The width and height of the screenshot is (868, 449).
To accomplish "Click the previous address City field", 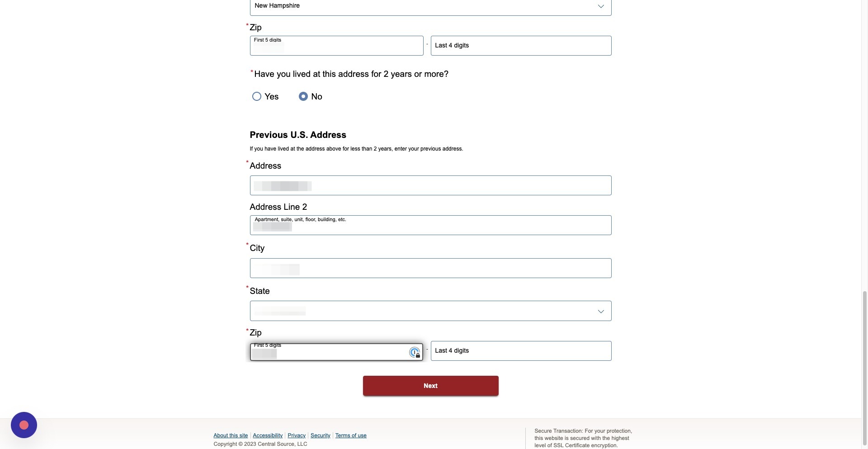I will tap(430, 268).
